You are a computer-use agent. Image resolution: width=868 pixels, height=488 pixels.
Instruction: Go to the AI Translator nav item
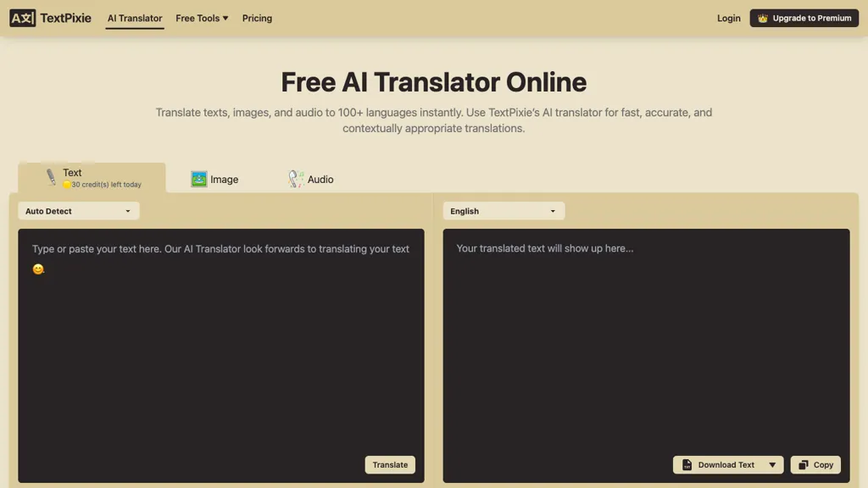[x=135, y=18]
